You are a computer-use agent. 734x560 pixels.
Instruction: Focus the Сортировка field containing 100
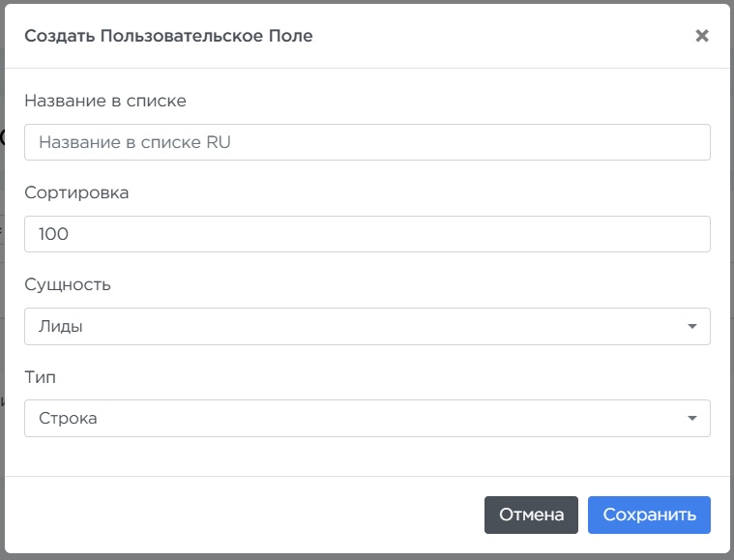(367, 234)
